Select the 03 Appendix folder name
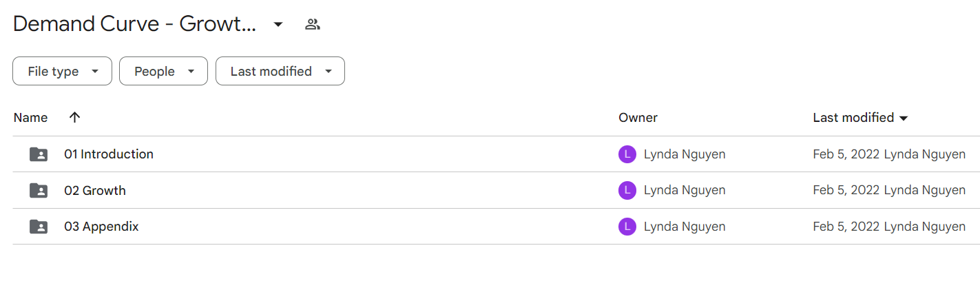Screen dimensions: 980x301 click(101, 227)
